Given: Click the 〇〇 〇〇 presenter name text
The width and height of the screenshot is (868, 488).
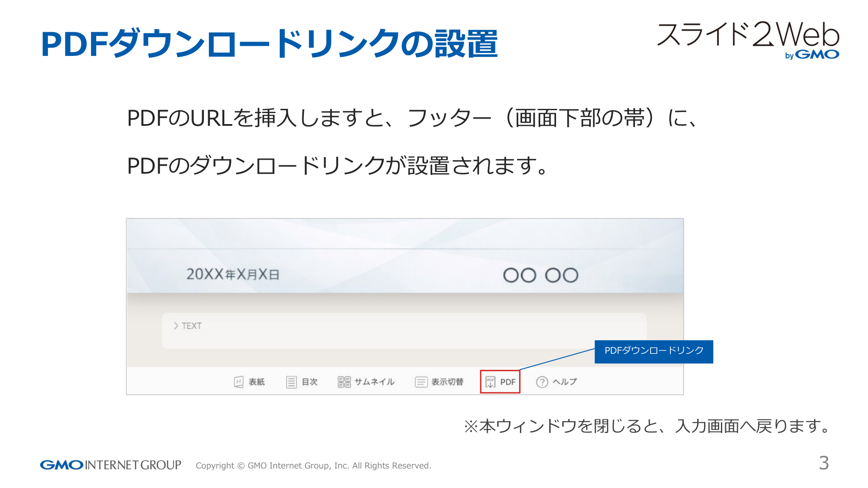Looking at the screenshot, I should coord(540,274).
